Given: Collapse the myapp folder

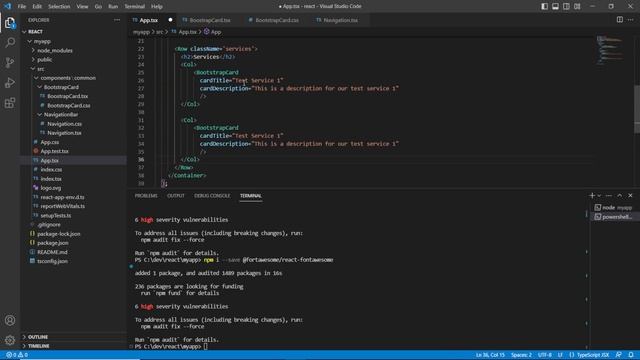Looking at the screenshot, I should [73, 41].
